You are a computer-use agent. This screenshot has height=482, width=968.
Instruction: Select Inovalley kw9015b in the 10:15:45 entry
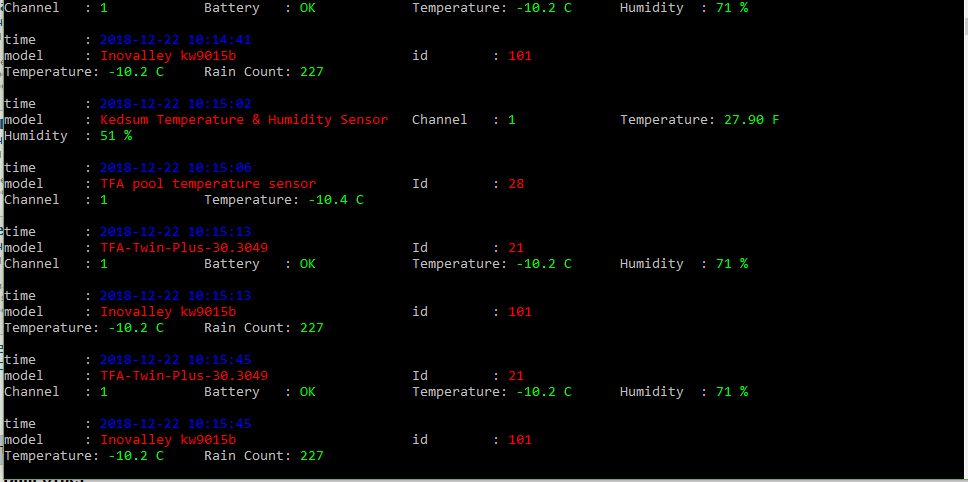point(168,440)
